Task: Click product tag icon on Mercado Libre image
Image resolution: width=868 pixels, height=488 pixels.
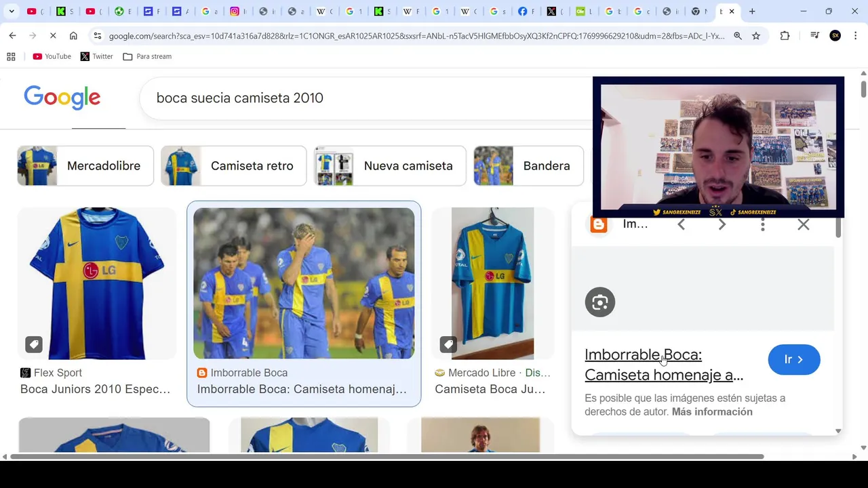Action: [x=448, y=344]
